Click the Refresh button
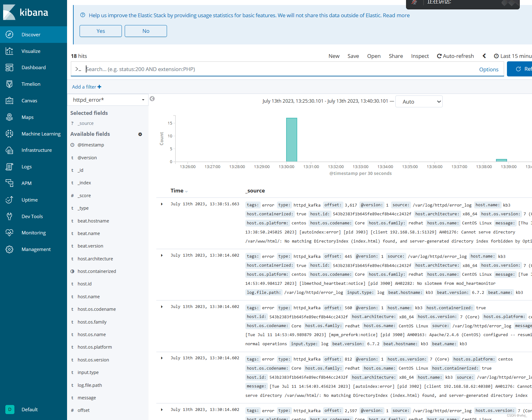The height and width of the screenshot is (420, 532). 520,69
